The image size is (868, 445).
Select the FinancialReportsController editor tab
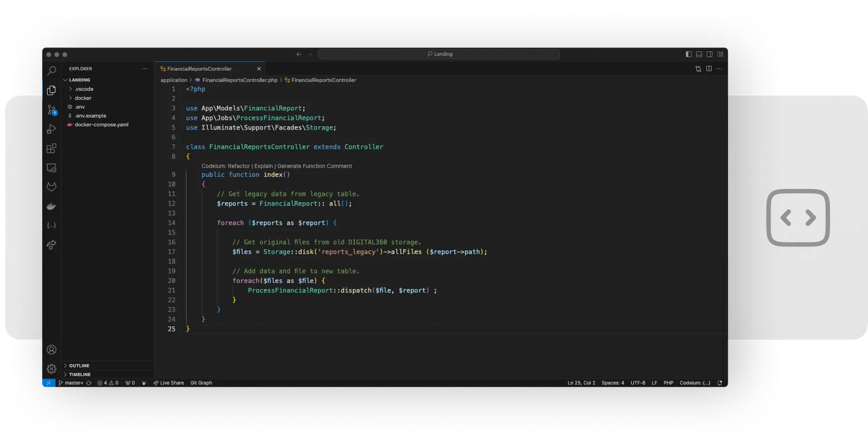coord(199,69)
